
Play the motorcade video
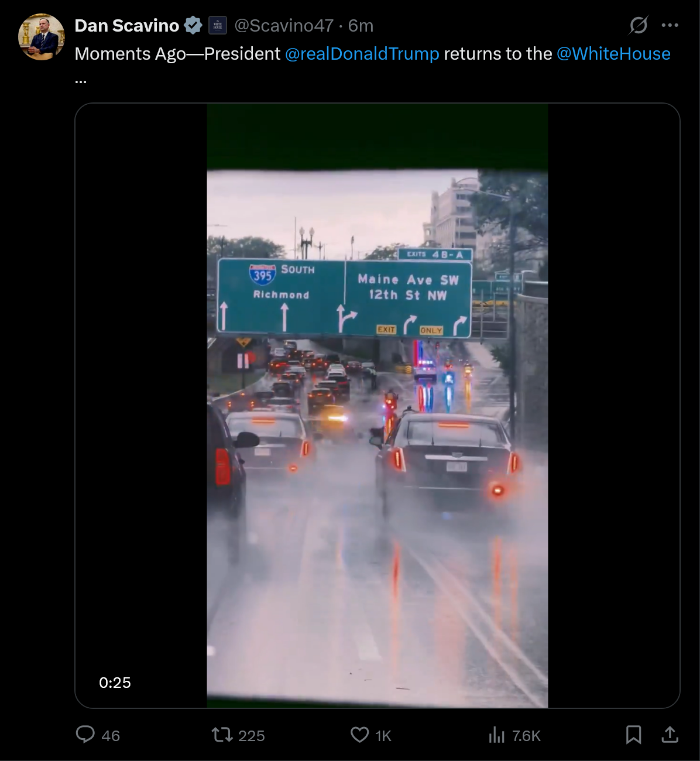click(378, 406)
